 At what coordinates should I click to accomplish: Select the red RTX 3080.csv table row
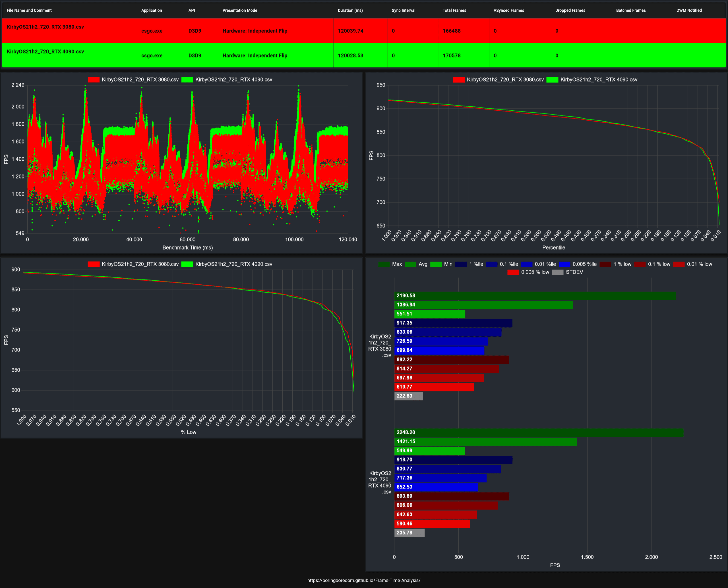[x=45, y=27]
